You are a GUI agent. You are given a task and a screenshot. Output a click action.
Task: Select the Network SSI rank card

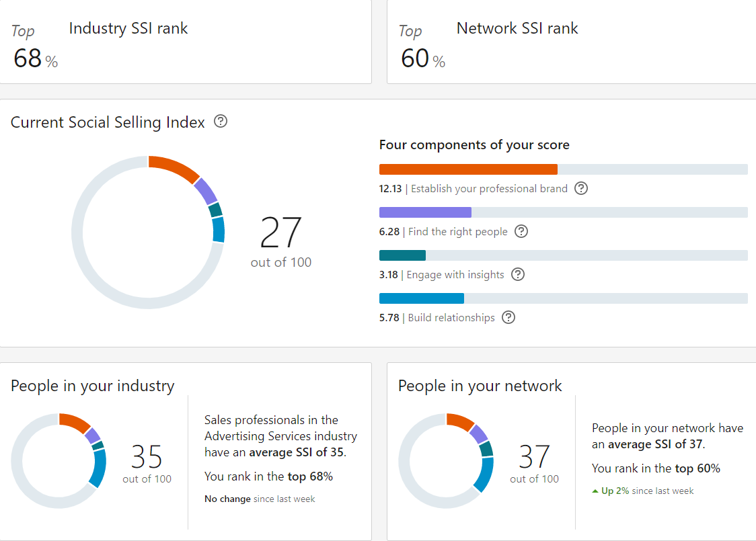(571, 42)
